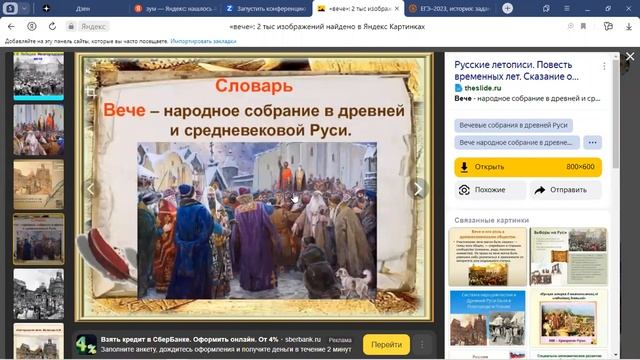Close the image viewer with X
The image size is (640, 360).
pyautogui.click(x=630, y=57)
